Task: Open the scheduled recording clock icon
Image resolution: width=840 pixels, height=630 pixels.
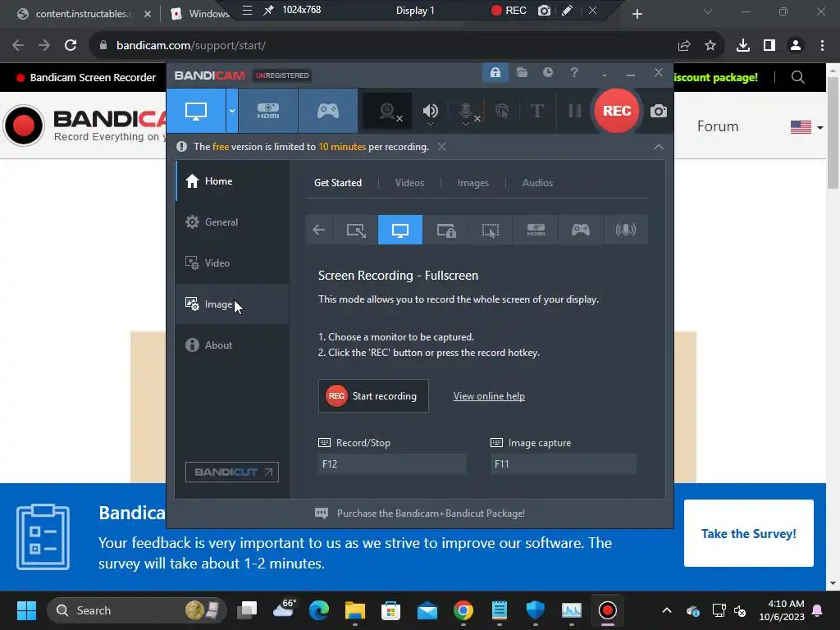Action: coord(547,72)
